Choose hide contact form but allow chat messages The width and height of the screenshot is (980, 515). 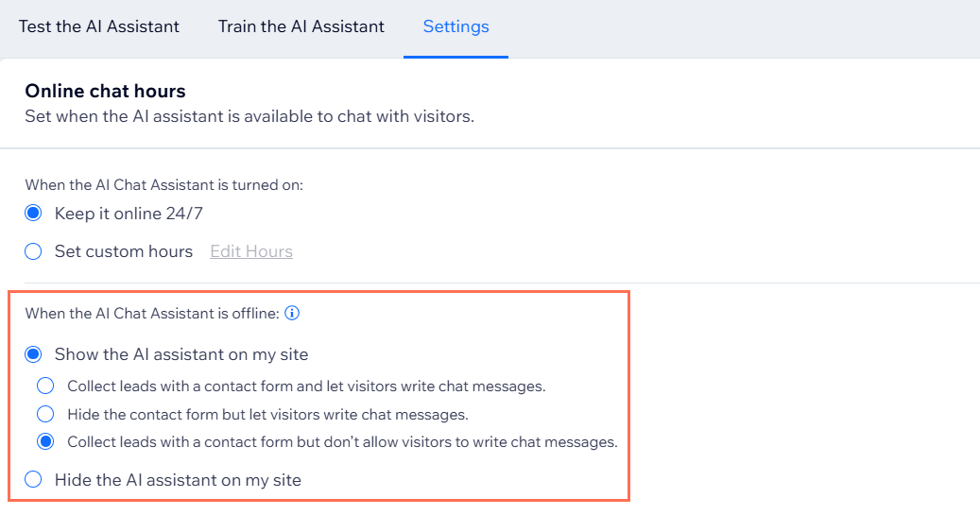[x=45, y=414]
